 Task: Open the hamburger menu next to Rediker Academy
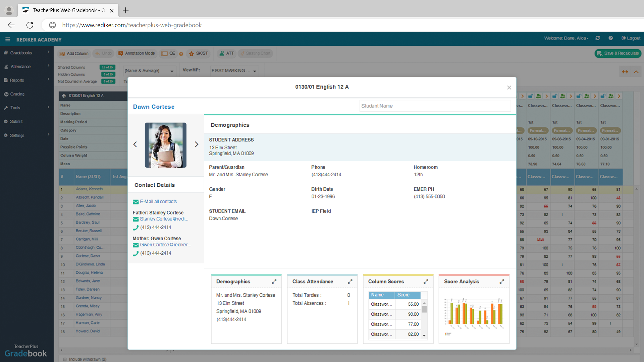[x=8, y=40]
